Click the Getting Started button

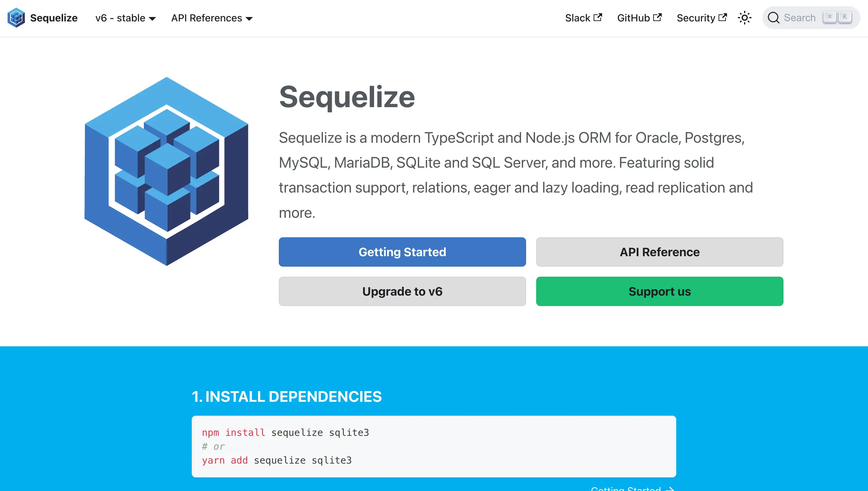(x=402, y=251)
